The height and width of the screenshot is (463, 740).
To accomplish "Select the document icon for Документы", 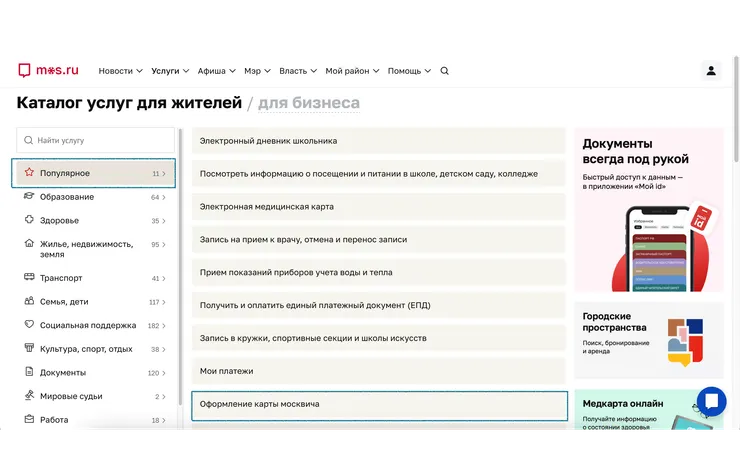I will (29, 371).
